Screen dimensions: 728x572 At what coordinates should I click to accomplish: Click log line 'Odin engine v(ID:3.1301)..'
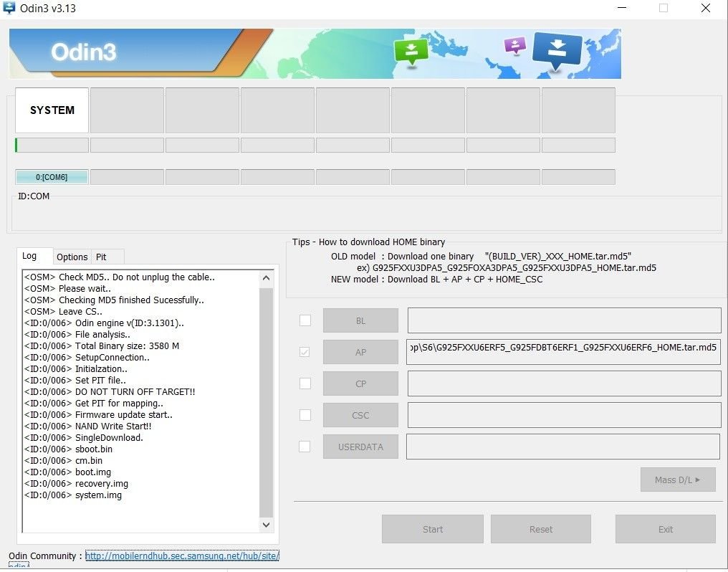104,323
